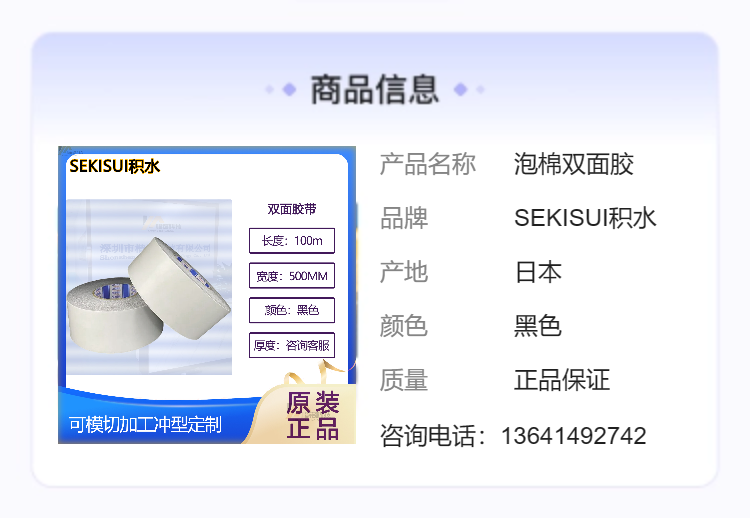The width and height of the screenshot is (750, 518).
Task: Click the 黑色 color value
Action: [x=538, y=326]
